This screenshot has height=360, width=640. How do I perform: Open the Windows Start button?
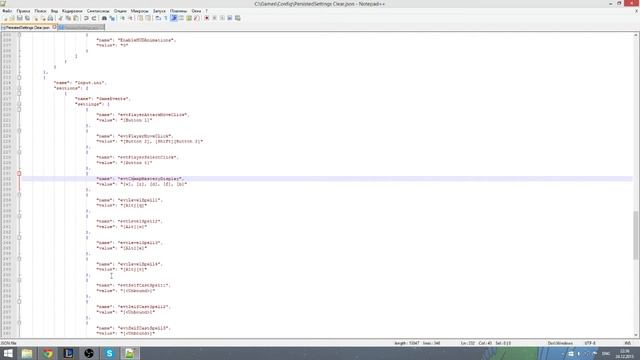[x=8, y=353]
